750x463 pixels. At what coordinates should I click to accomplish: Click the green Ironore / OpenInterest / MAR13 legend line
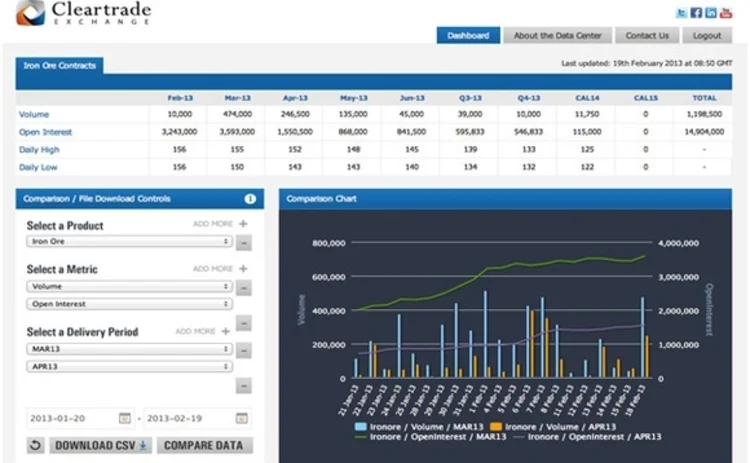(361, 437)
